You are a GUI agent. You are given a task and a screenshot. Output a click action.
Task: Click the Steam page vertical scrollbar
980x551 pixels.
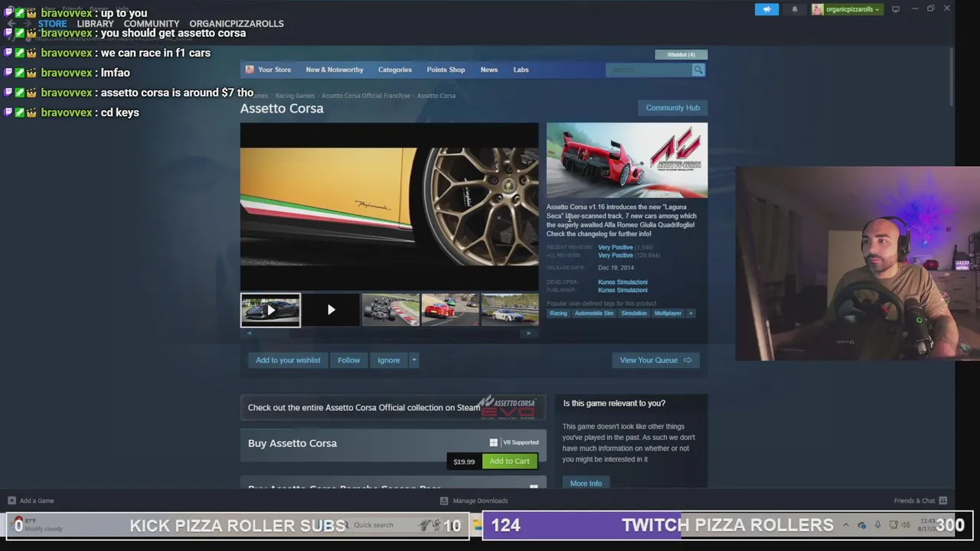coord(951,77)
